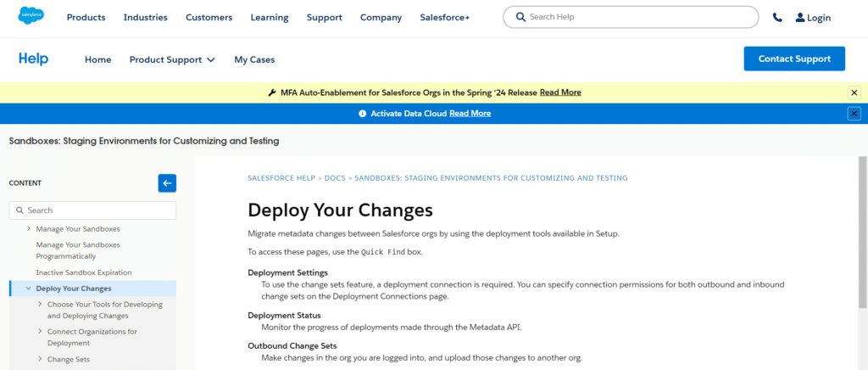Click Read More in the MFA banner
Screen dimensions: 868x370
pos(561,92)
